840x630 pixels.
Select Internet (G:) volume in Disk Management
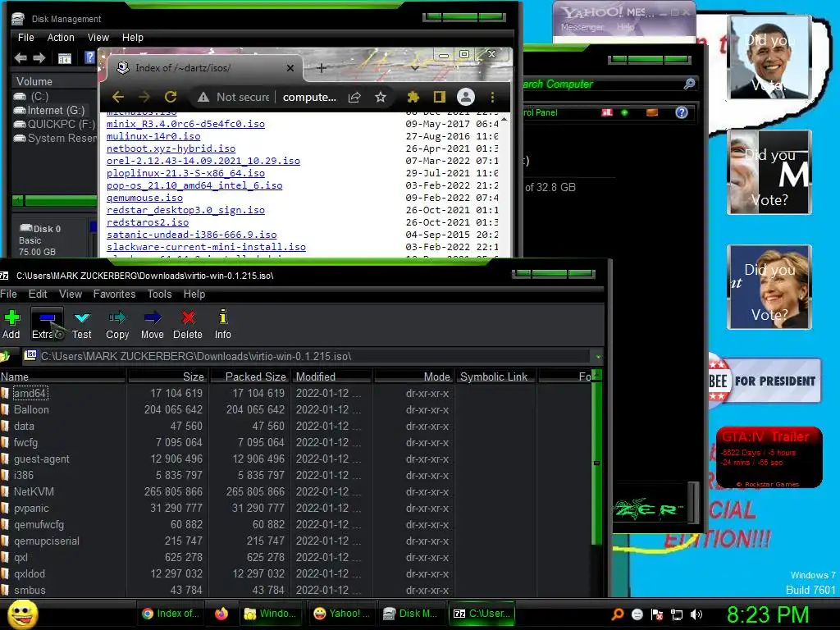(48, 111)
